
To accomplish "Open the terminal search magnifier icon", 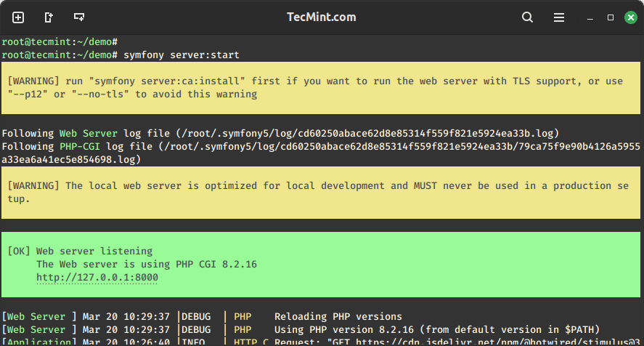I will tap(527, 17).
